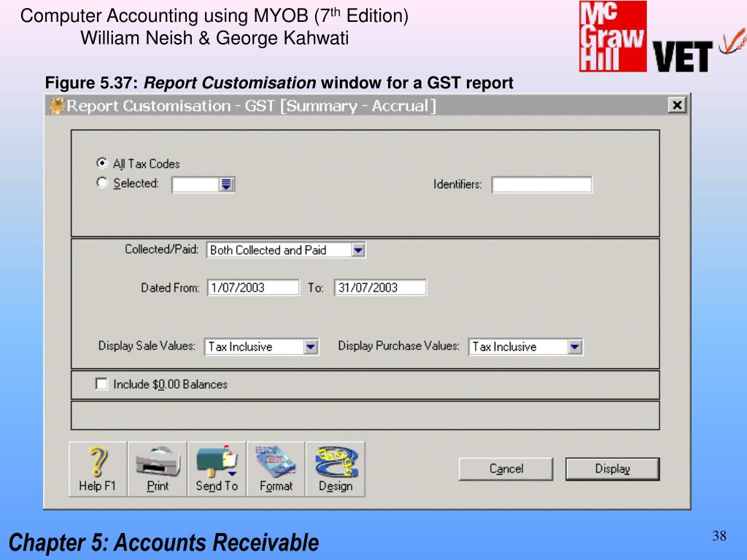Click the Collected/Paid label
The width and height of the screenshot is (747, 560).
(x=161, y=249)
